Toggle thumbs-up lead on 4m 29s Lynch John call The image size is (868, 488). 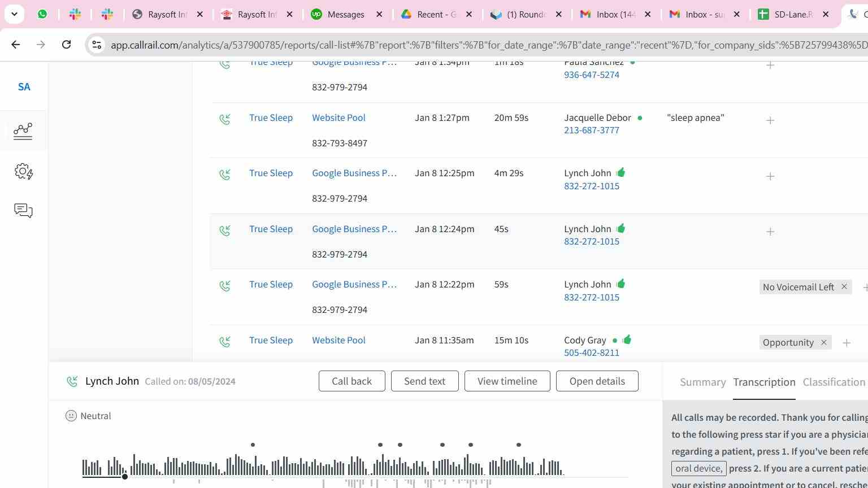(x=620, y=172)
